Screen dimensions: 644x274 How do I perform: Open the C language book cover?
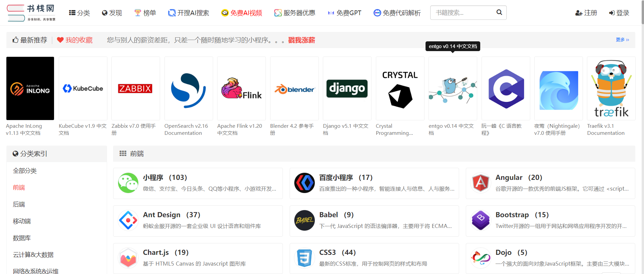tap(506, 88)
